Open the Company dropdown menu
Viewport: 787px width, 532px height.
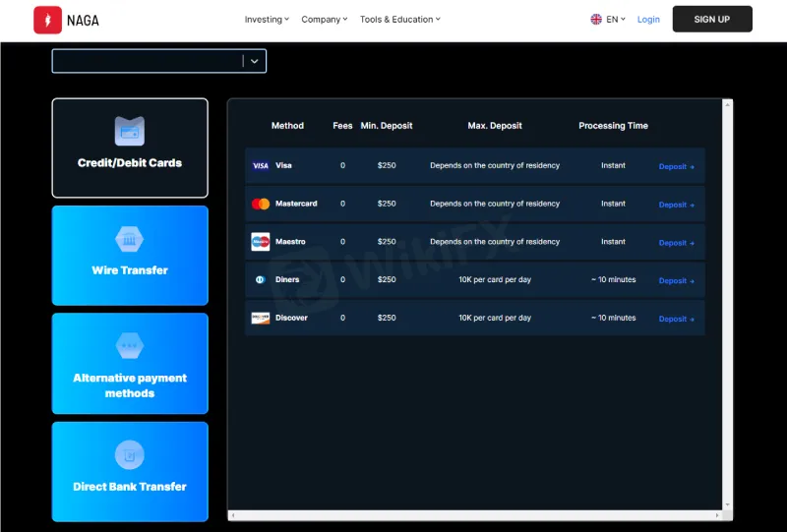325,19
